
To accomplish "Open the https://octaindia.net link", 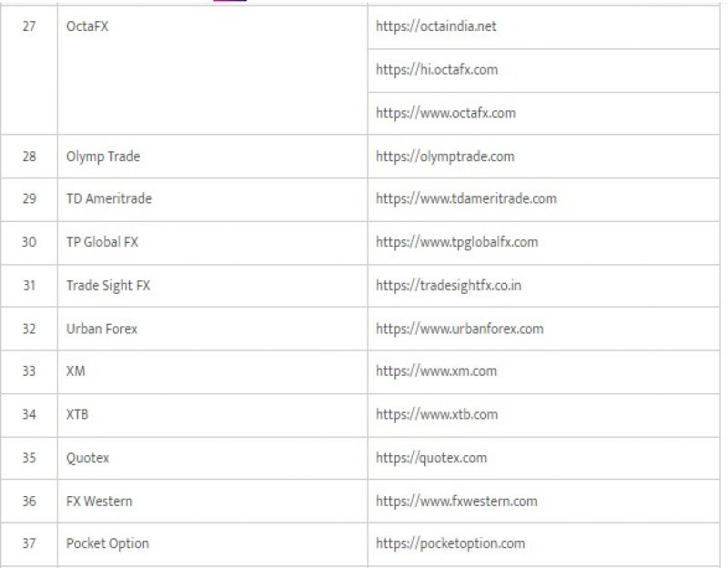I will click(x=436, y=26).
